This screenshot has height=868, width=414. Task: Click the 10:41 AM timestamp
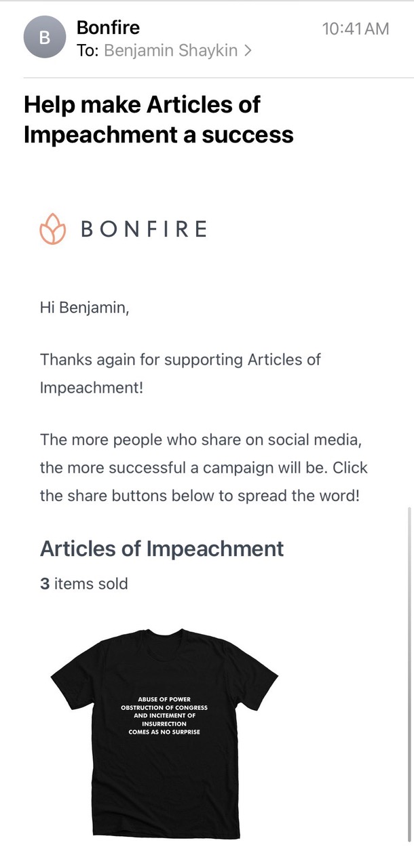356,28
